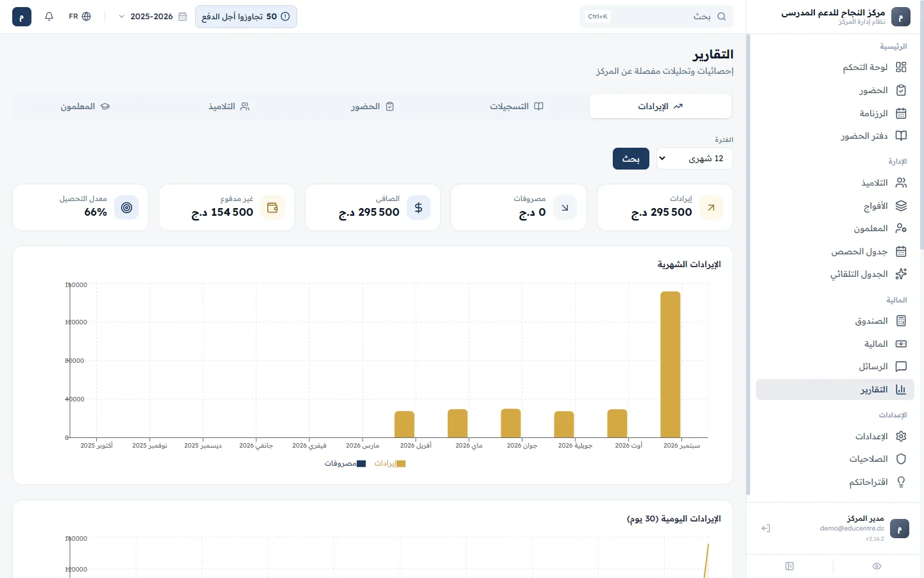
Task: Open اقتراحاتكم suggestions page
Action: click(x=835, y=482)
